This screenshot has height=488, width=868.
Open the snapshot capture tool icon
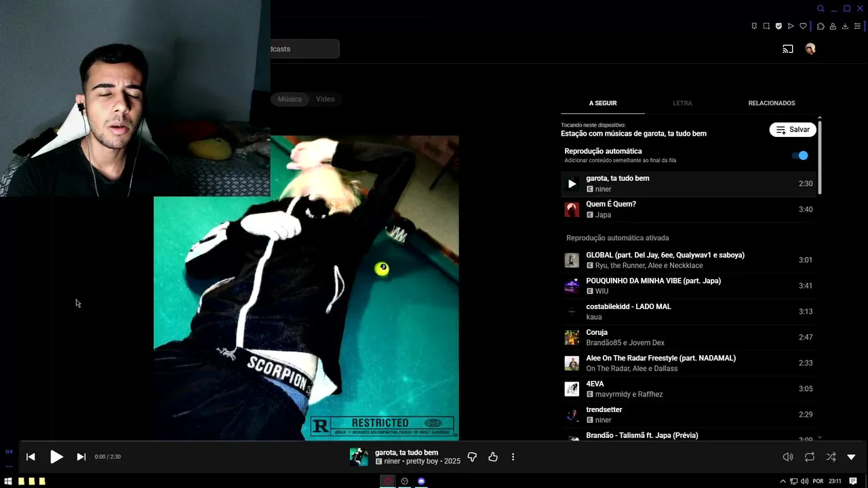point(766,26)
